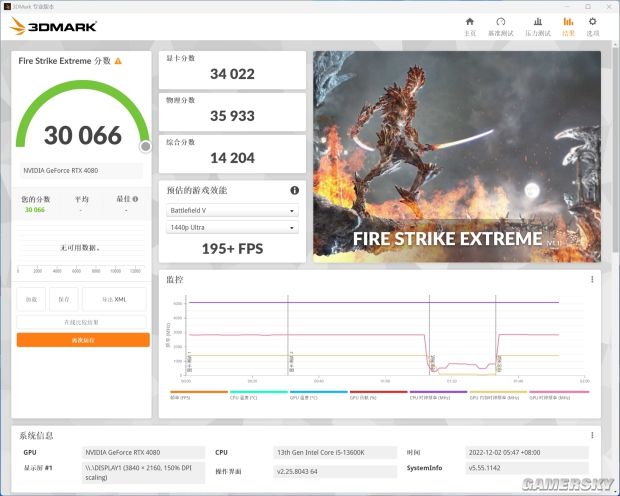Viewport: 620px width, 496px height.
Task: Click the interface version v2.25.8043 64
Action: coord(335,471)
